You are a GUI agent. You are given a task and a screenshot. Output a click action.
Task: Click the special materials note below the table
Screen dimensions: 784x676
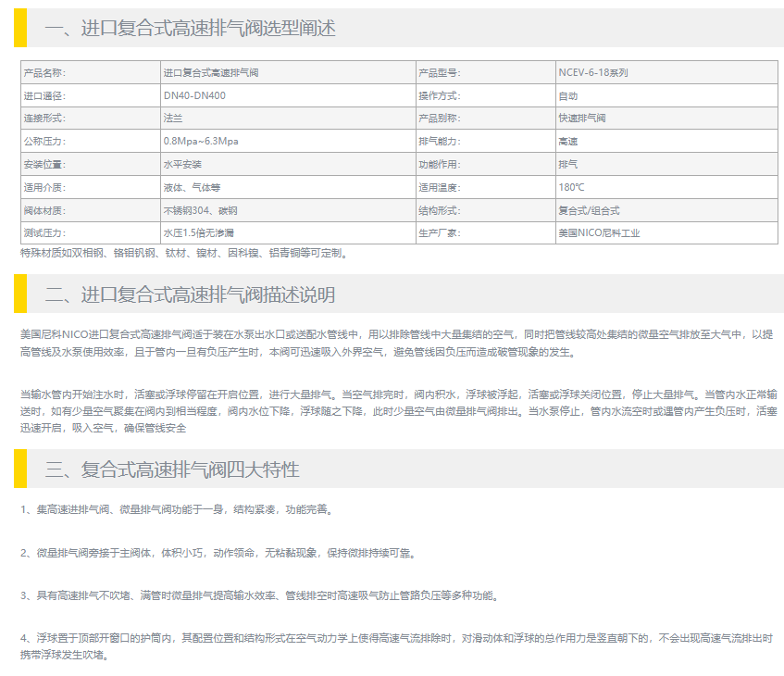[183, 253]
